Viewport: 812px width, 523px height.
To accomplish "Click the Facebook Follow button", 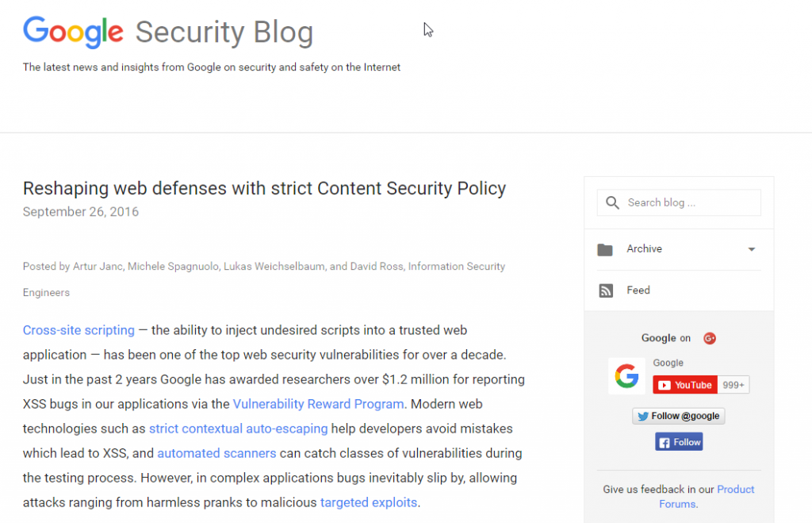I will tap(679, 441).
